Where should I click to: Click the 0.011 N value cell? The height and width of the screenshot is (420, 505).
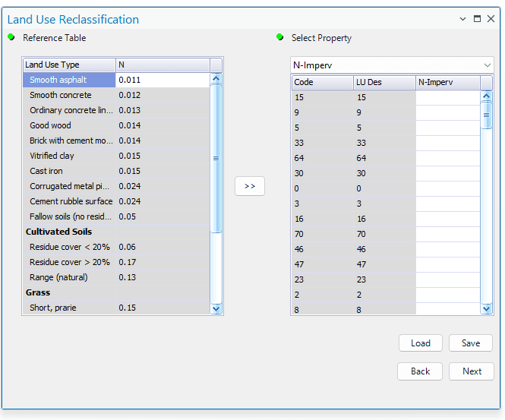point(163,80)
